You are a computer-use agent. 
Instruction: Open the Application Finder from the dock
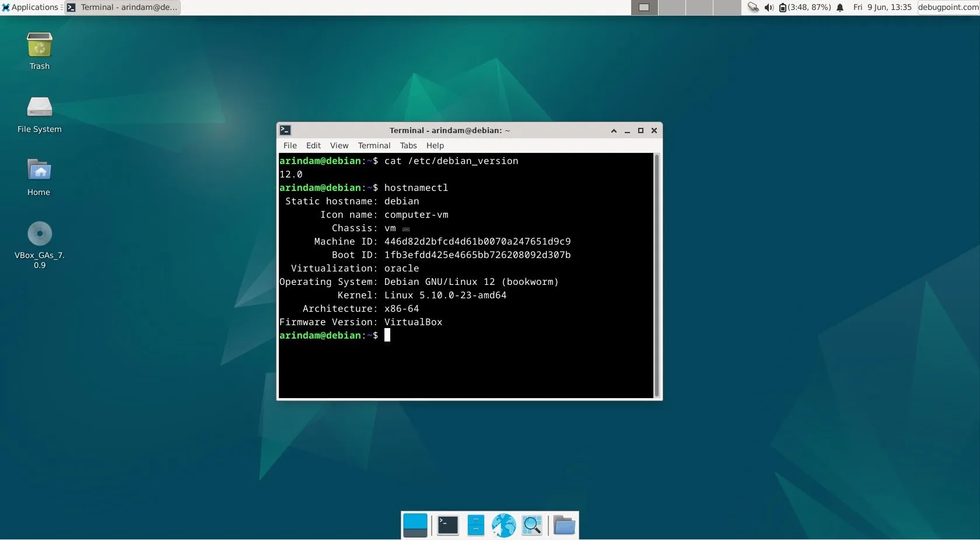(531, 525)
